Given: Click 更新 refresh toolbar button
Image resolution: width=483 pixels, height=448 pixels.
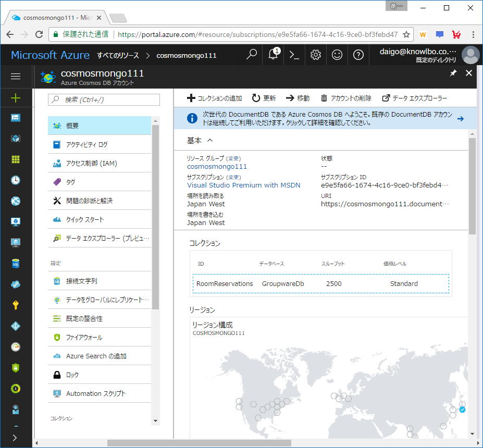Looking at the screenshot, I should click(264, 98).
